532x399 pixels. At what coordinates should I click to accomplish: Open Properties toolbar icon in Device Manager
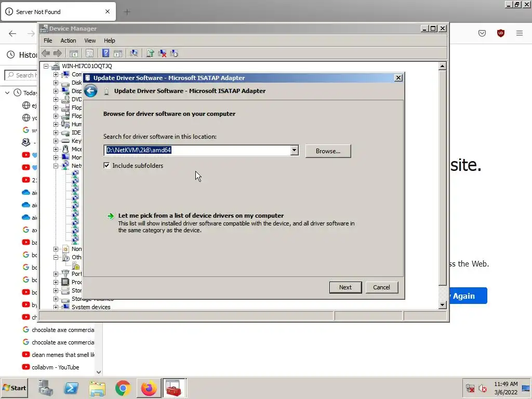click(89, 54)
